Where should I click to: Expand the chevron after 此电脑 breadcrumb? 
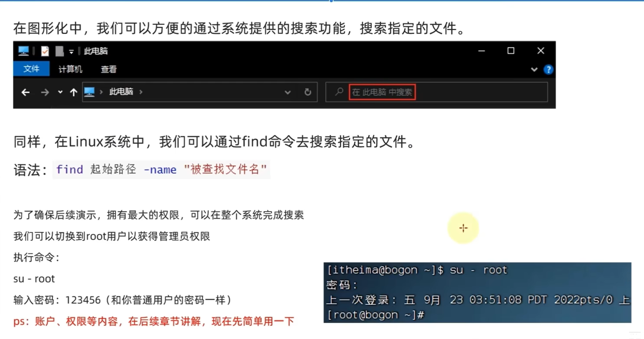(x=141, y=92)
